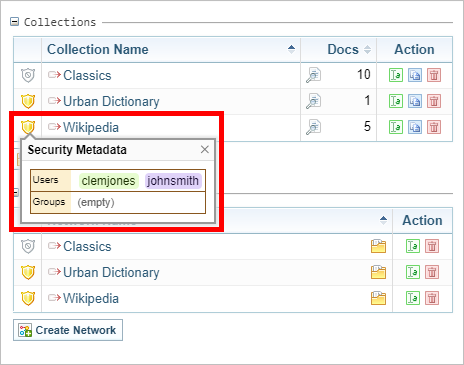Sort networks using name column arrow
This screenshot has height=365, width=464.
pyautogui.click(x=384, y=220)
